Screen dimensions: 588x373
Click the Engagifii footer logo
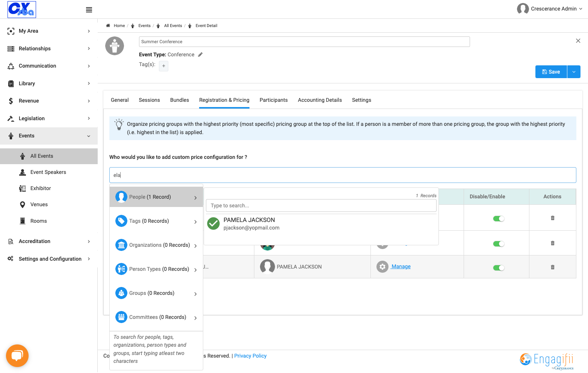[x=547, y=361]
